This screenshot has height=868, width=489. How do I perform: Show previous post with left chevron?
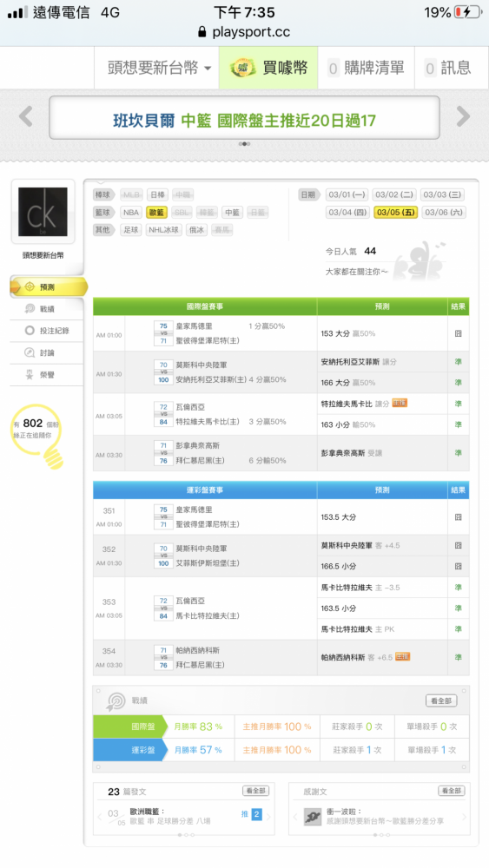(x=100, y=817)
